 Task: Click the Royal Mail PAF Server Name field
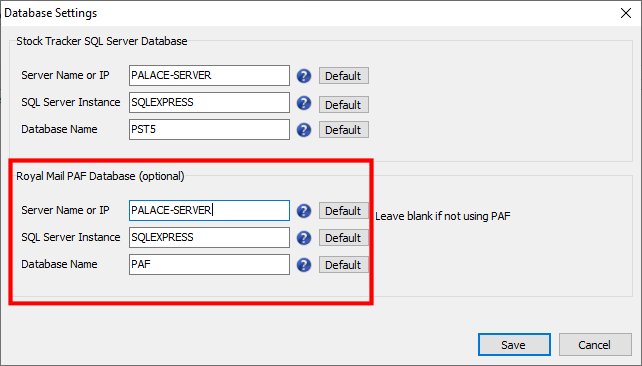pos(209,210)
